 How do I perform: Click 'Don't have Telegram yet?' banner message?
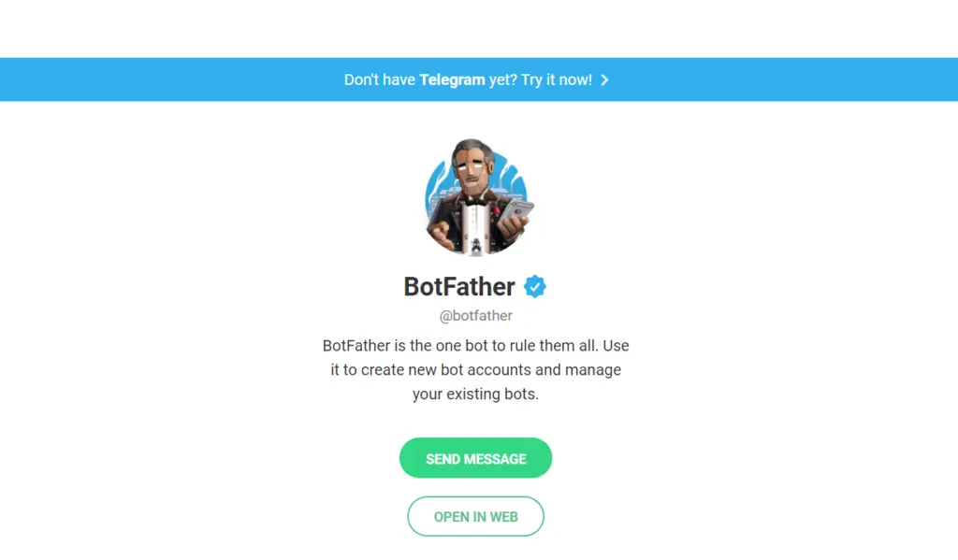click(x=412, y=79)
